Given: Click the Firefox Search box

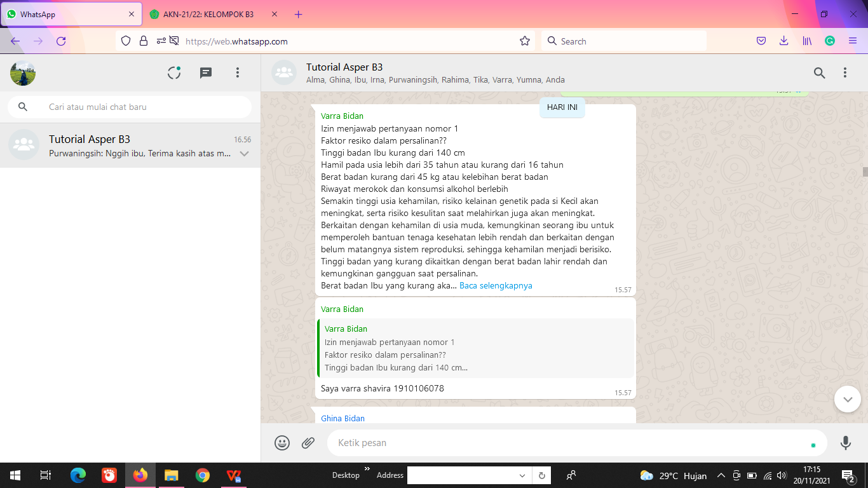Looking at the screenshot, I should 624,41.
